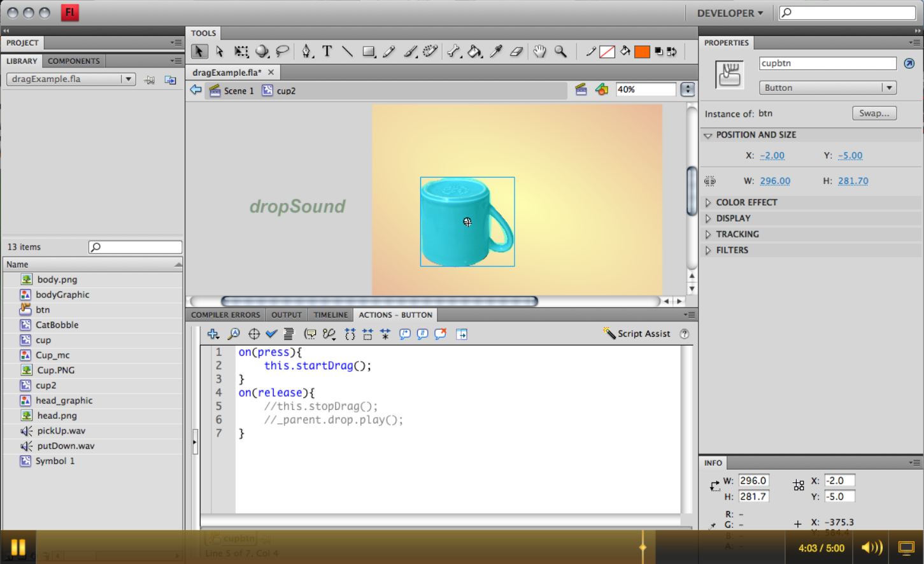Choose the Text tool

pyautogui.click(x=327, y=52)
